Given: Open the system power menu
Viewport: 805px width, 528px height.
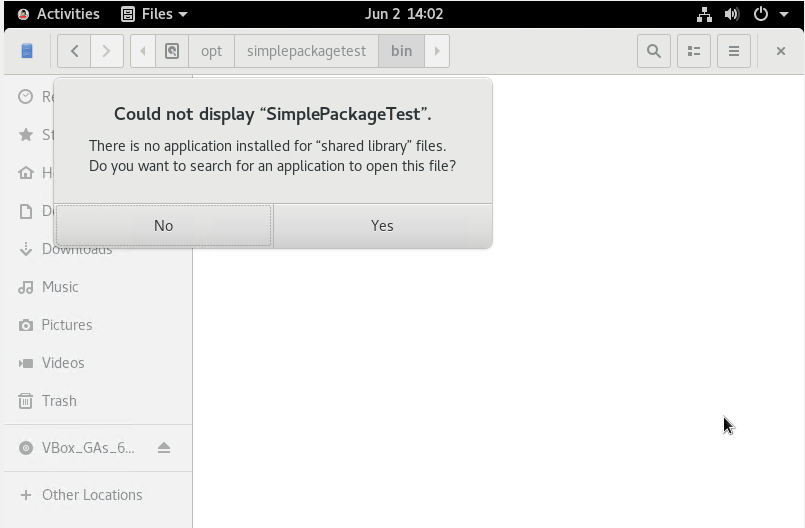Looking at the screenshot, I should pyautogui.click(x=769, y=14).
